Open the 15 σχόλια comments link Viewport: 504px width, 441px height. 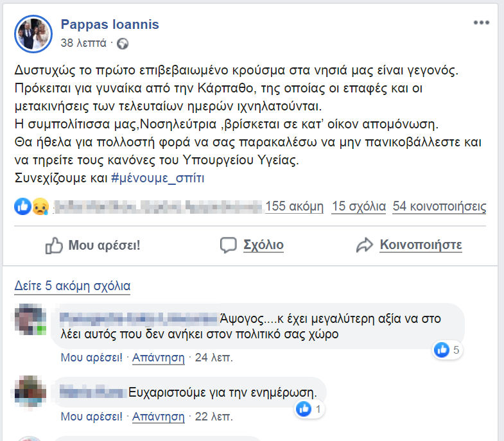(x=359, y=207)
